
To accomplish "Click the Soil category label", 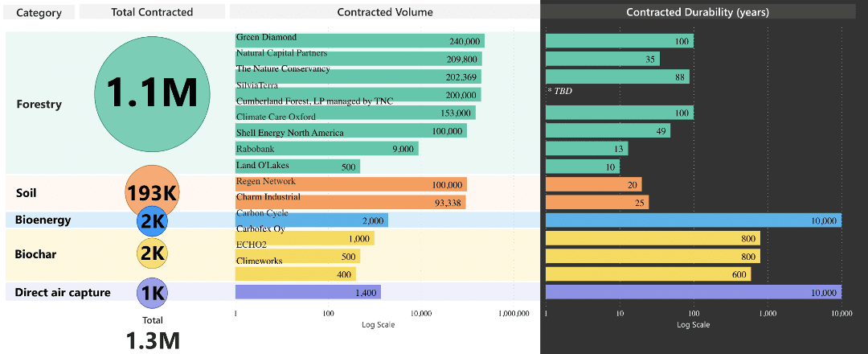I will tap(26, 193).
